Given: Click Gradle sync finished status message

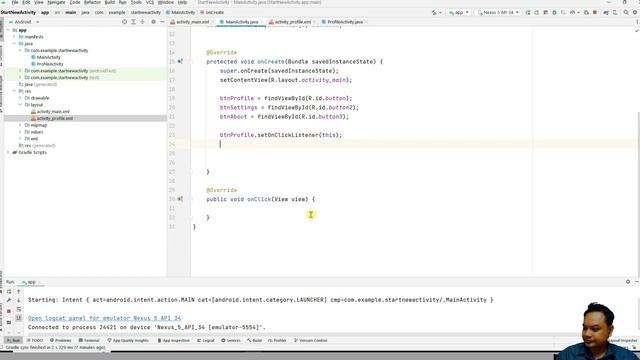Looking at the screenshot, I should click(x=56, y=347).
